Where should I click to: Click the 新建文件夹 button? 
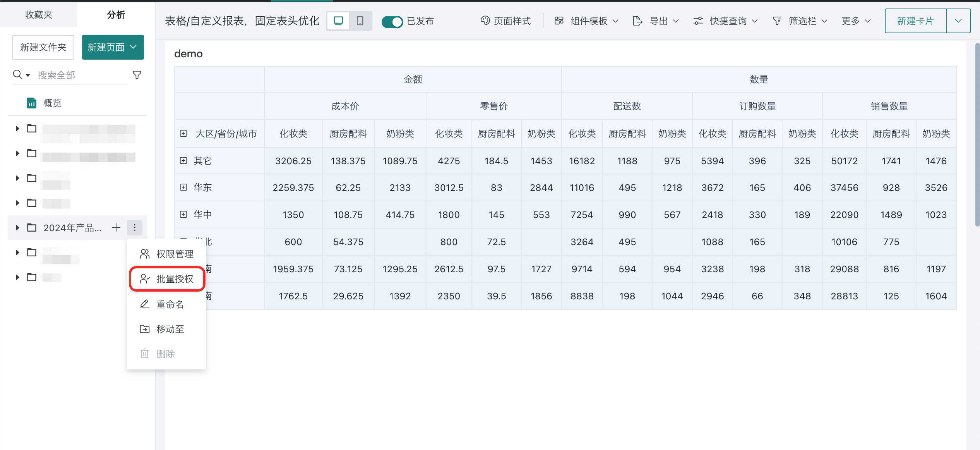(x=43, y=47)
